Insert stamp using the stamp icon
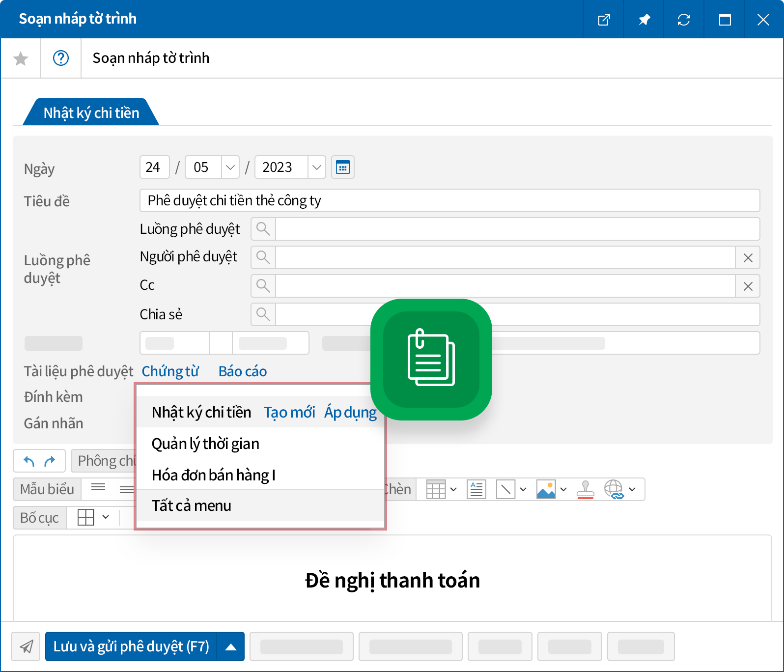The image size is (784, 672). pyautogui.click(x=585, y=489)
